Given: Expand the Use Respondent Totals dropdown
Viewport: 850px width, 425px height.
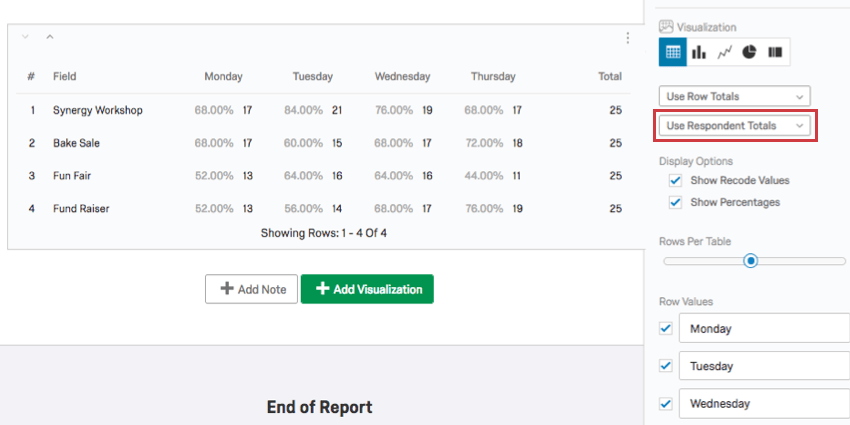Looking at the screenshot, I should [x=735, y=125].
